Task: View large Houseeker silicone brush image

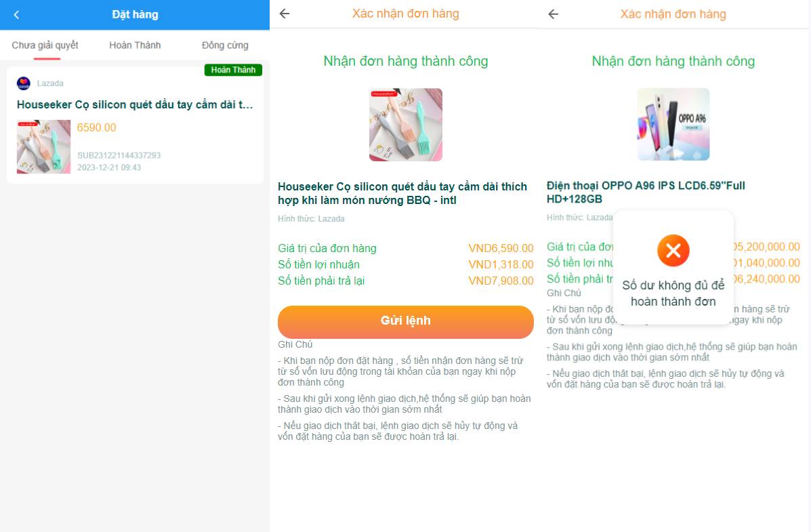Action: 405,125
